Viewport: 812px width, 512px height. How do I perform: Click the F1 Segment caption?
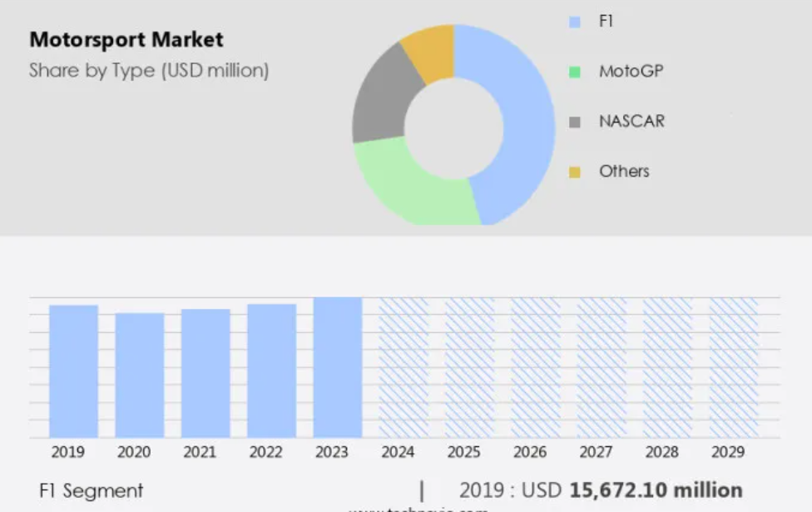coord(92,490)
